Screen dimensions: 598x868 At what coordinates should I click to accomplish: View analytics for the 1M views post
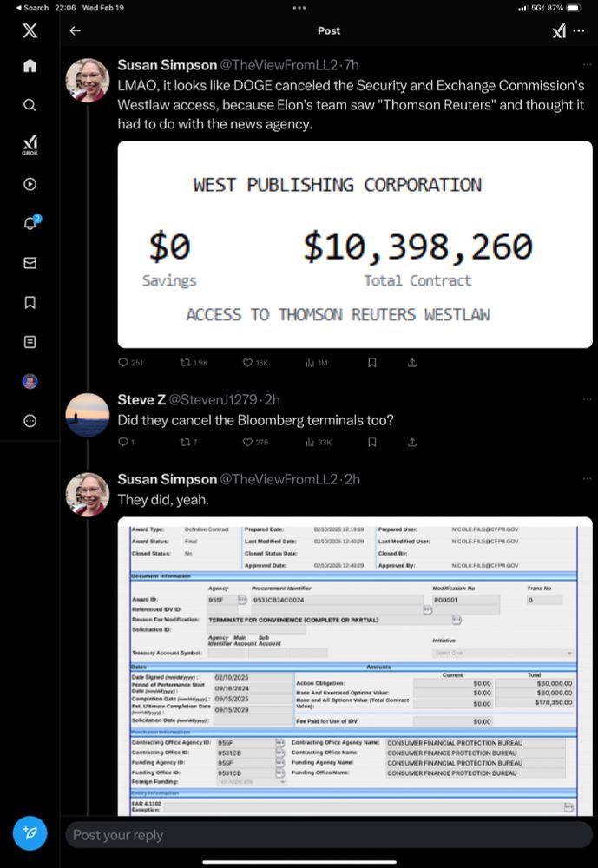click(317, 363)
